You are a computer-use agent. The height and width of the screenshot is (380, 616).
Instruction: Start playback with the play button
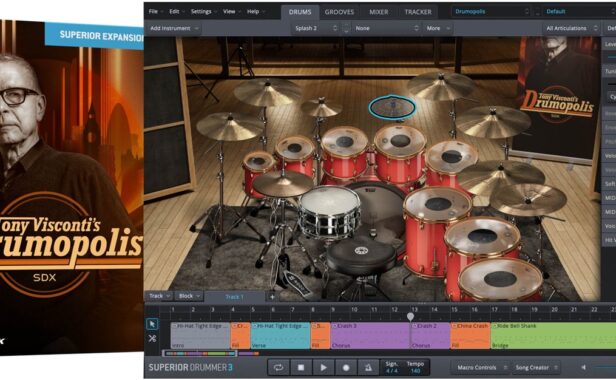323,367
